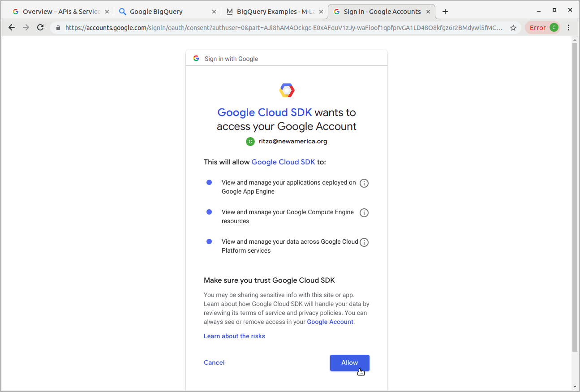Screen dimensions: 580x392
Task: Click the info icon next to Compute Engine permission
Action: [x=364, y=212]
